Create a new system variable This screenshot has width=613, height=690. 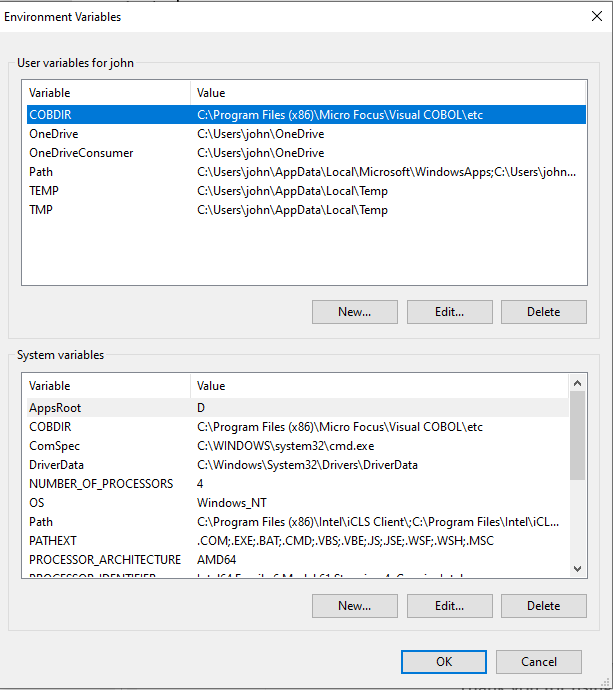pos(354,606)
